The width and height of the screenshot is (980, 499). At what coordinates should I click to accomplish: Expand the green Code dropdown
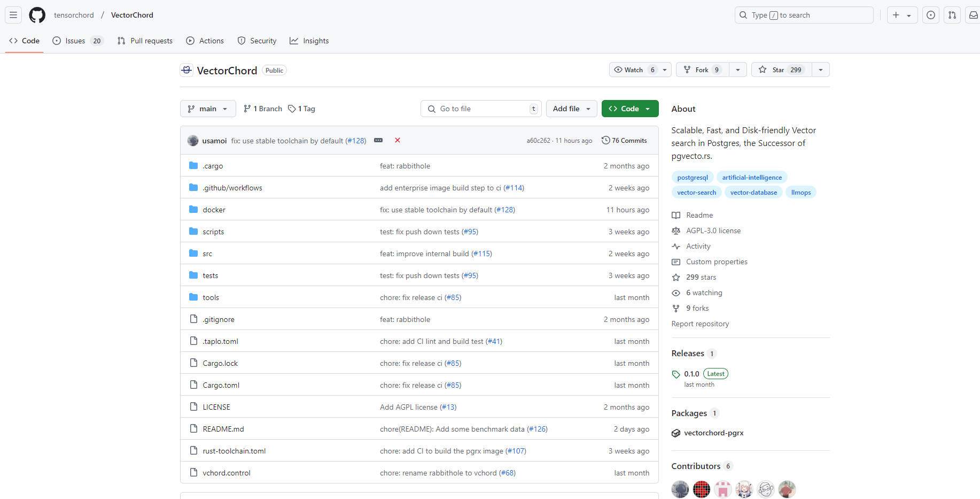629,109
